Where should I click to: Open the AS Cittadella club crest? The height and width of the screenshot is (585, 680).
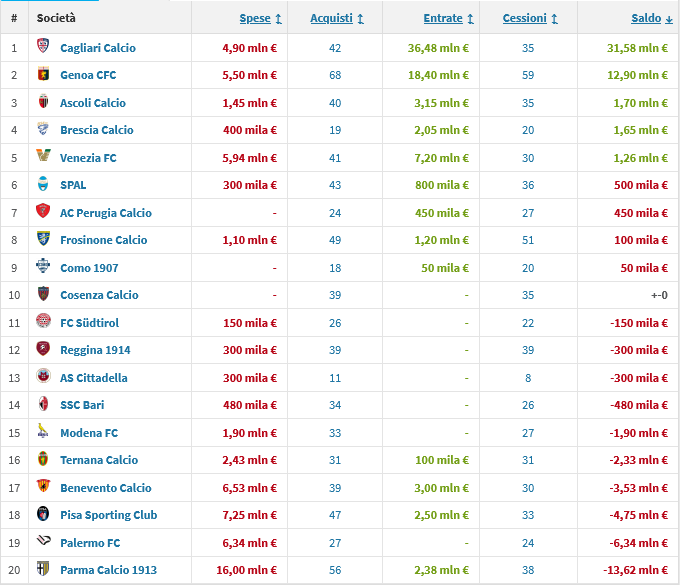(43, 376)
